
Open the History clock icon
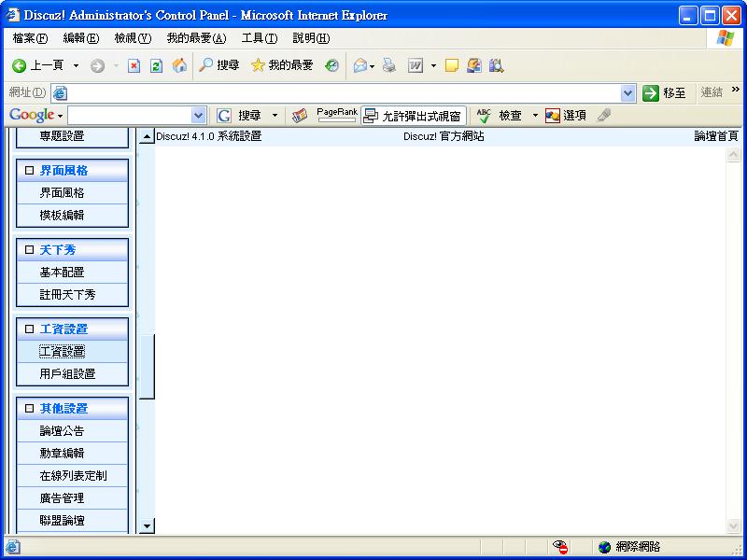[x=331, y=65]
